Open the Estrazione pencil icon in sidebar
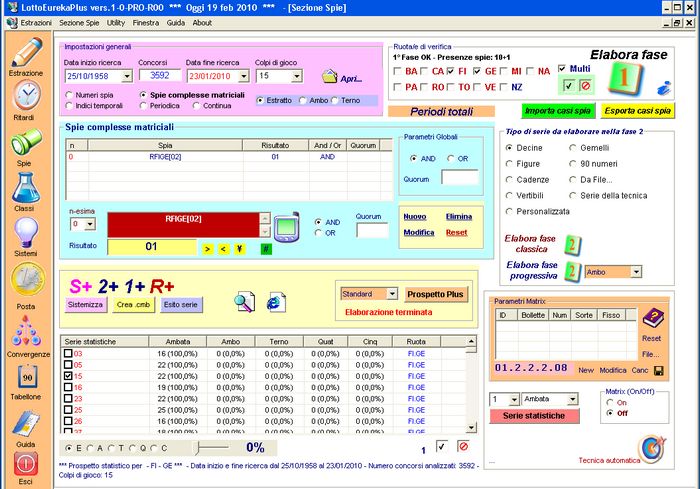Screen dimensions: 700x489 pos(27,52)
